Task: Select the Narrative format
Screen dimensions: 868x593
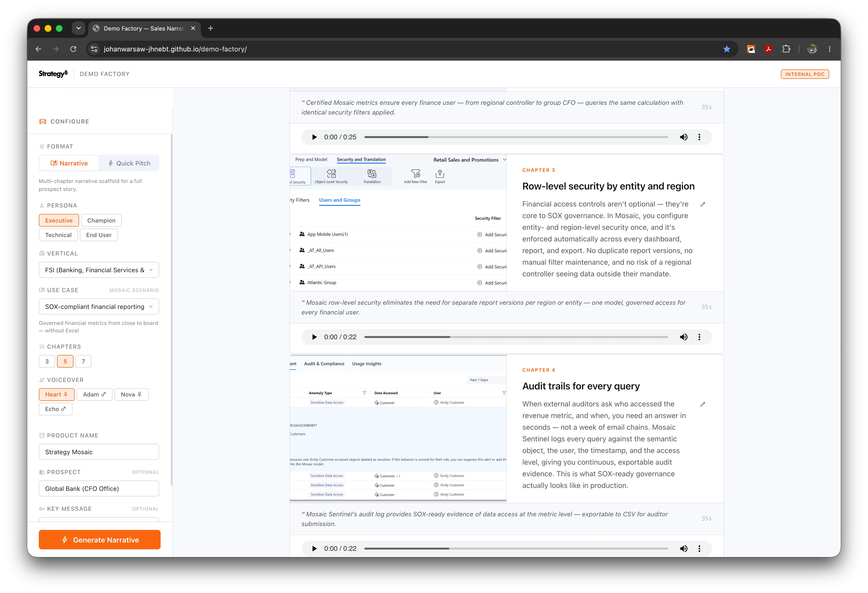Action: point(69,163)
